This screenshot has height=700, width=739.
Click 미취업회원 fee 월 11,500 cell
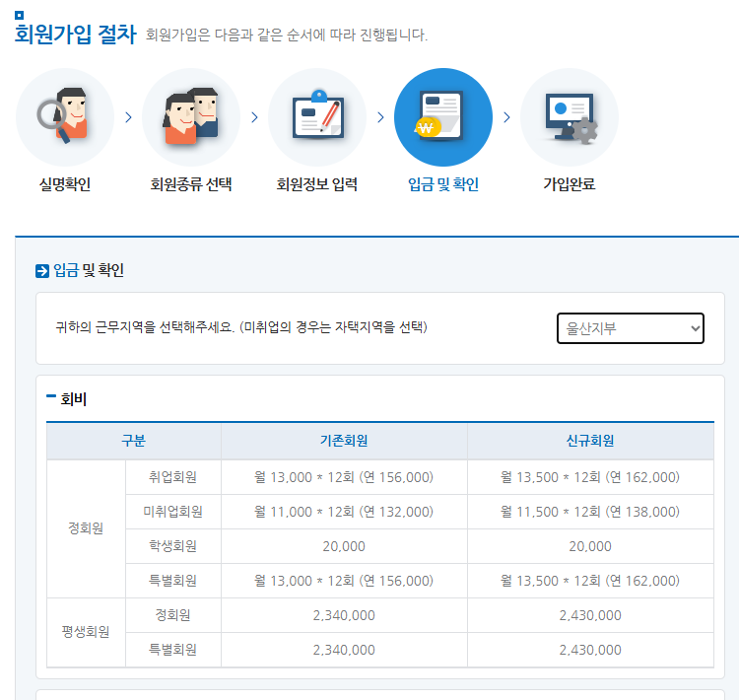tap(590, 512)
